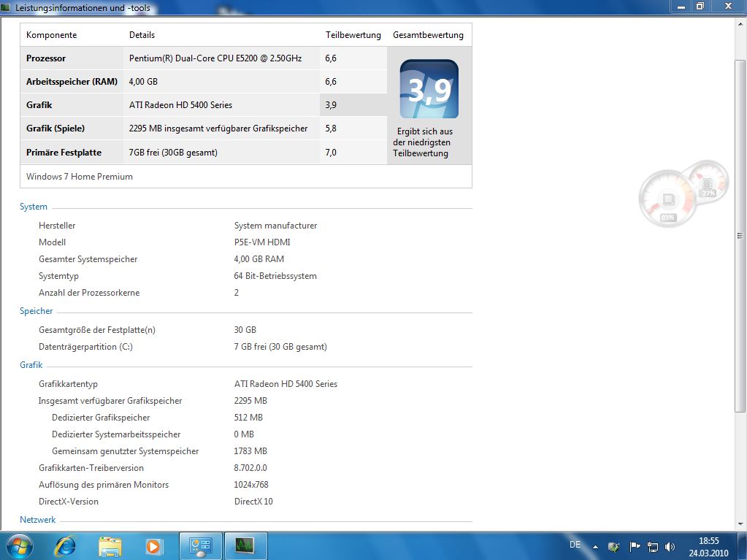The image size is (747, 560).
Task: Show hidden tray icons arrow
Action: coord(595,547)
